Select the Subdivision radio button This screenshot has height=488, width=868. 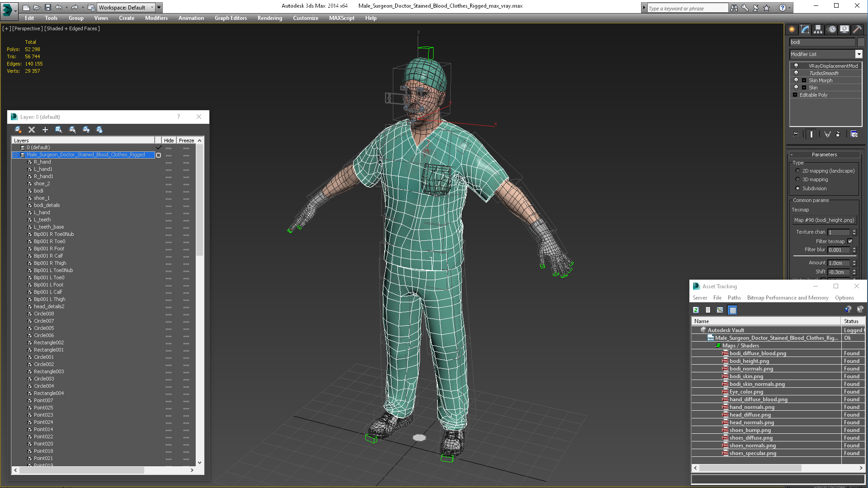(797, 188)
